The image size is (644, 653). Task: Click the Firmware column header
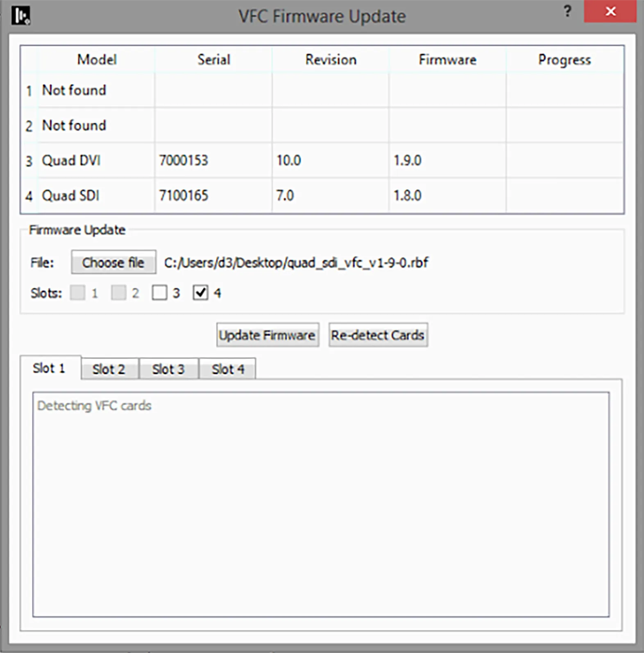(x=447, y=60)
